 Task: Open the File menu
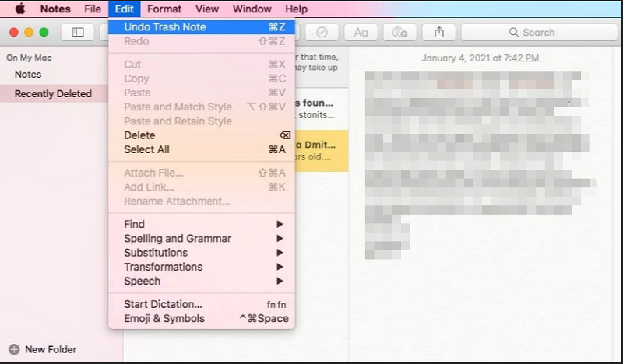tap(93, 9)
